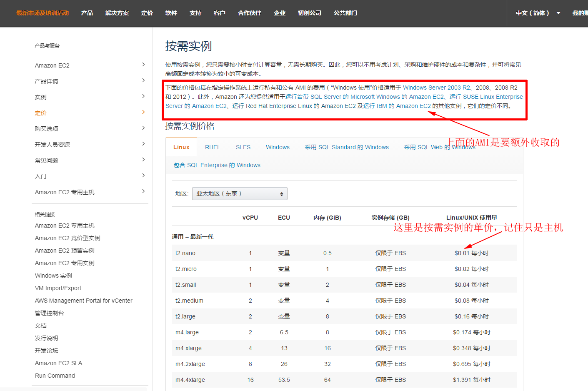
Task: Open the 软件 top menu
Action: point(171,13)
